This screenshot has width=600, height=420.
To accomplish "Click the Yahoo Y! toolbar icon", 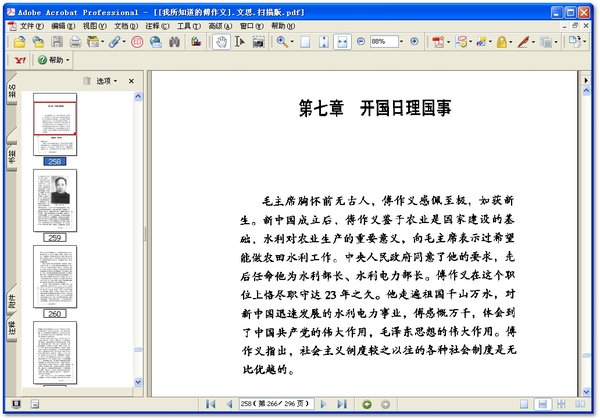I will (20, 60).
